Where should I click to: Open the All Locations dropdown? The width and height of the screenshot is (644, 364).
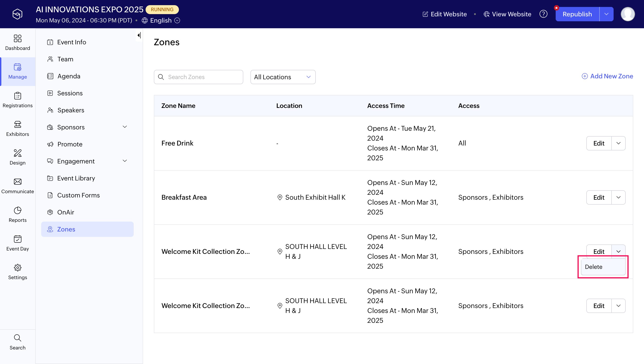tap(283, 77)
